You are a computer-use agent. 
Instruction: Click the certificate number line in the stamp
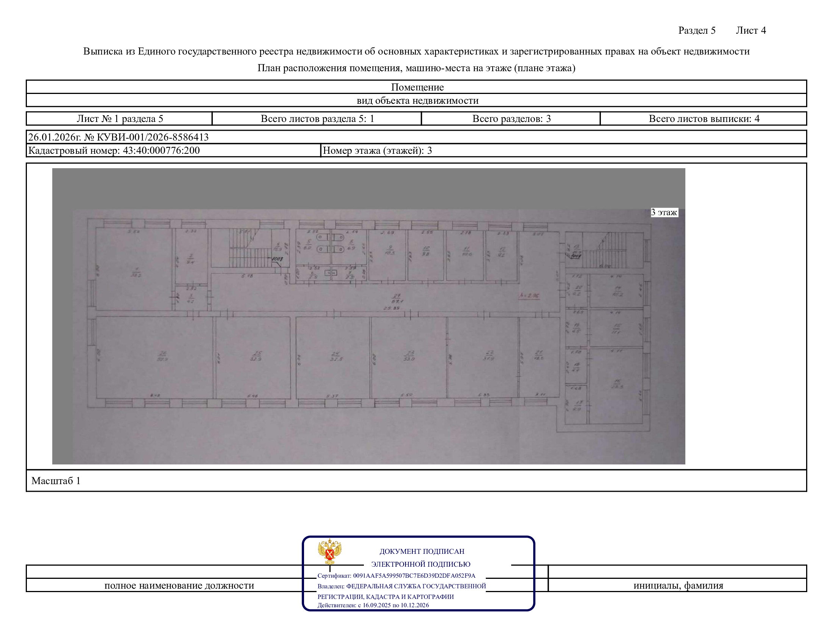396,576
